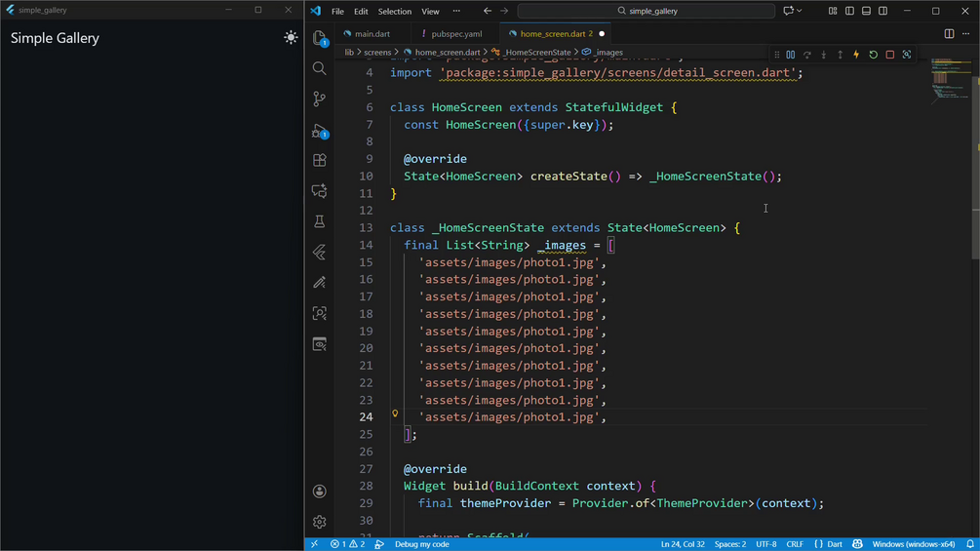980x551 pixels.
Task: Click the simple_gallery command search box
Action: tap(647, 11)
